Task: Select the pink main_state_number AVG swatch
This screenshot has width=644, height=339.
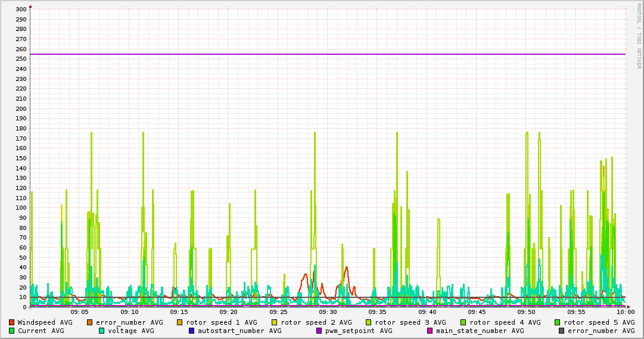Action: click(430, 331)
